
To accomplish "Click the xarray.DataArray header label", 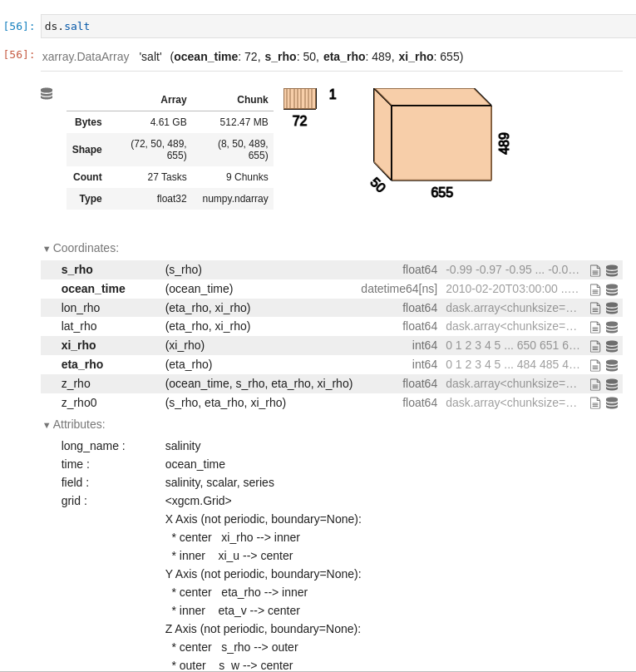I will coord(86,57).
